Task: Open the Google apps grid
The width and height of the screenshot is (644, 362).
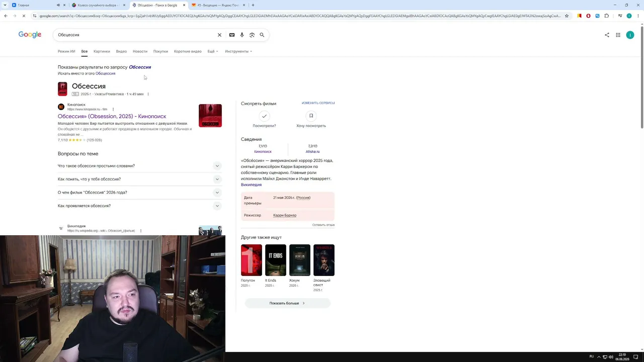Action: pos(618,35)
